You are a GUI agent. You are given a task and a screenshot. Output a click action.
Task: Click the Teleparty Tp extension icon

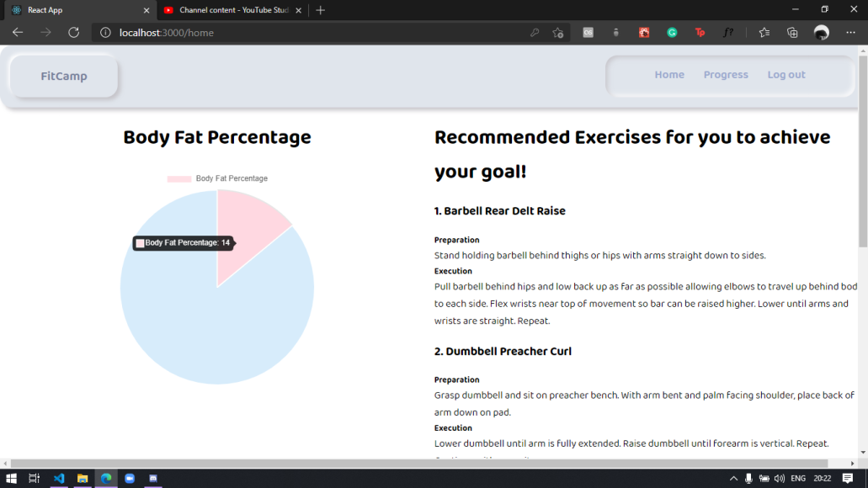700,32
